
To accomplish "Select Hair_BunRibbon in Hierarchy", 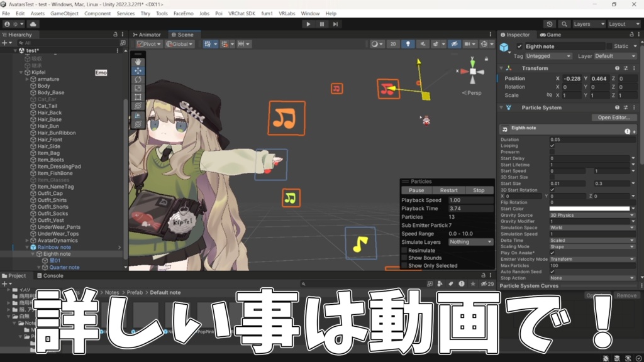I will [x=56, y=133].
